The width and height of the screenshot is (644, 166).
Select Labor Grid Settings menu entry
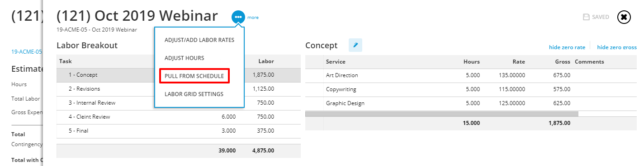coord(194,94)
